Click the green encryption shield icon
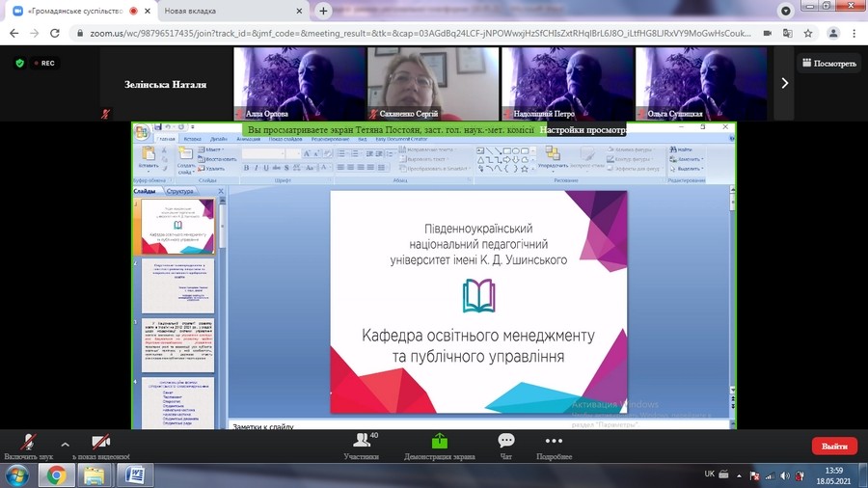This screenshot has height=488, width=868. point(19,63)
